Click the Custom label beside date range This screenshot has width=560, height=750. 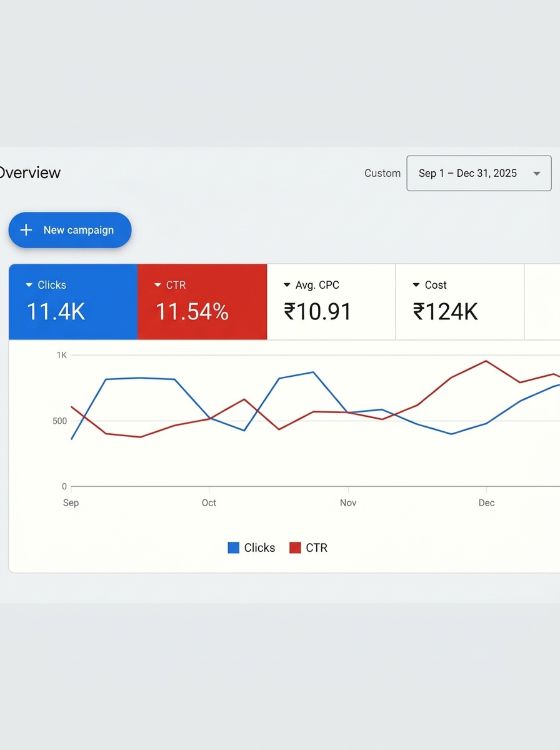coord(382,173)
